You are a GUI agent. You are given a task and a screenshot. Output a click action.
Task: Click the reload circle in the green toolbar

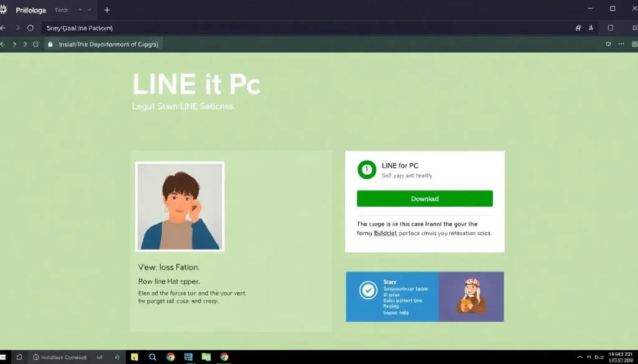(36, 44)
